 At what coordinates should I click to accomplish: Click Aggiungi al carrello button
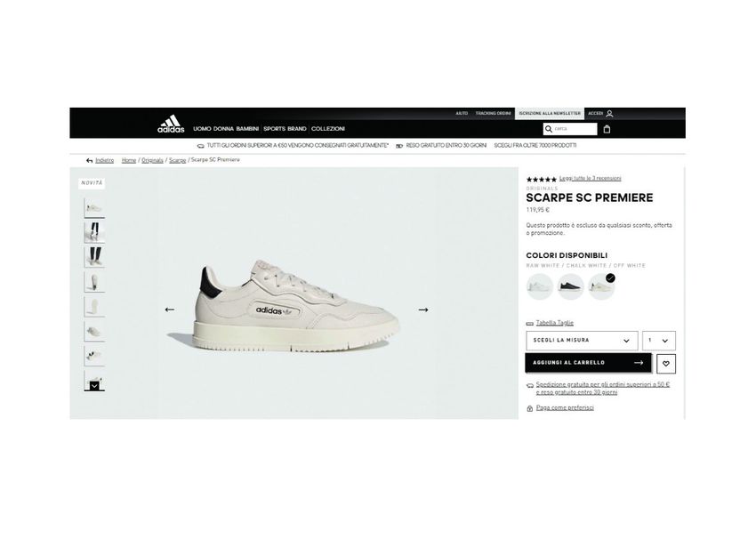[x=588, y=363]
